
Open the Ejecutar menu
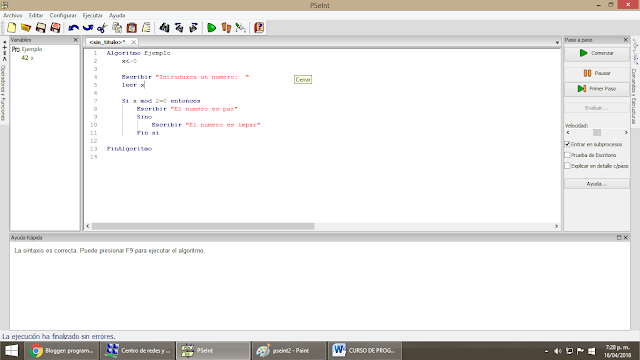tap(93, 15)
